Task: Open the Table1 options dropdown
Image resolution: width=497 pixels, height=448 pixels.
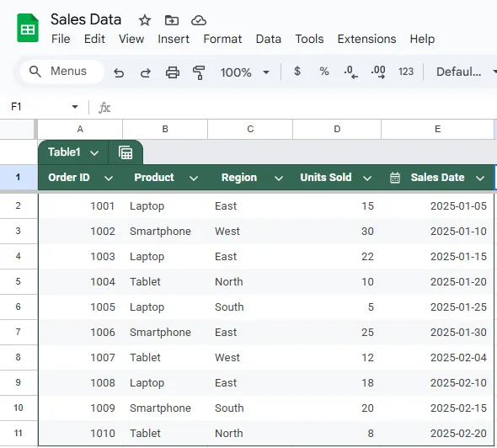Action: point(94,153)
